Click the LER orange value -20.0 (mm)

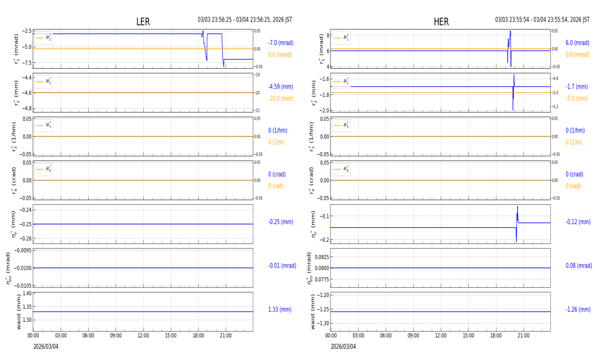(281, 99)
